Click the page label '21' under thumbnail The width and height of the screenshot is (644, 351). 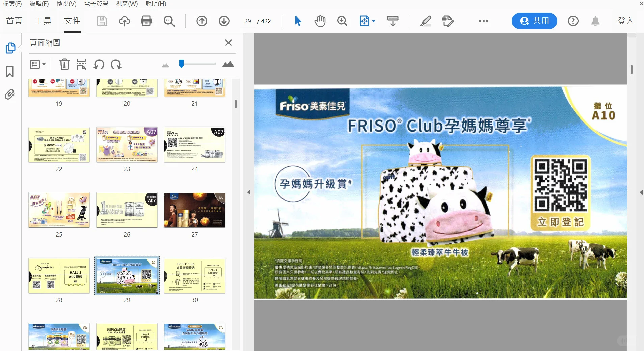tap(195, 104)
